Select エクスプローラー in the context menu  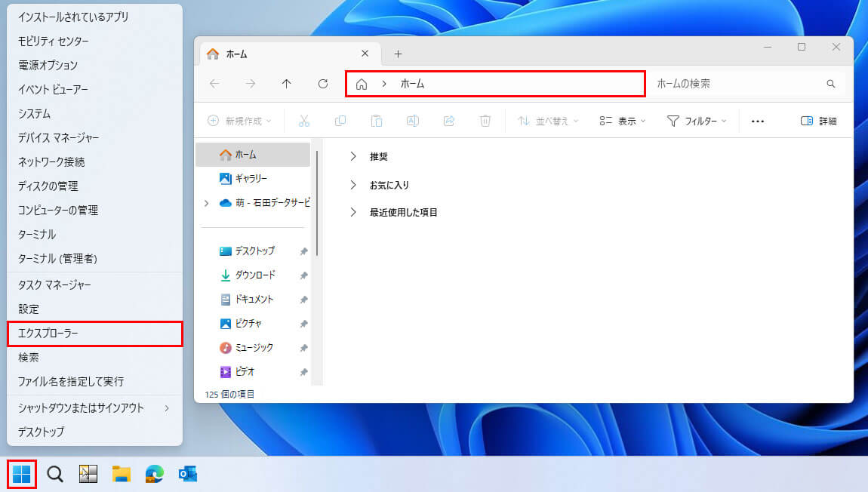pos(94,334)
